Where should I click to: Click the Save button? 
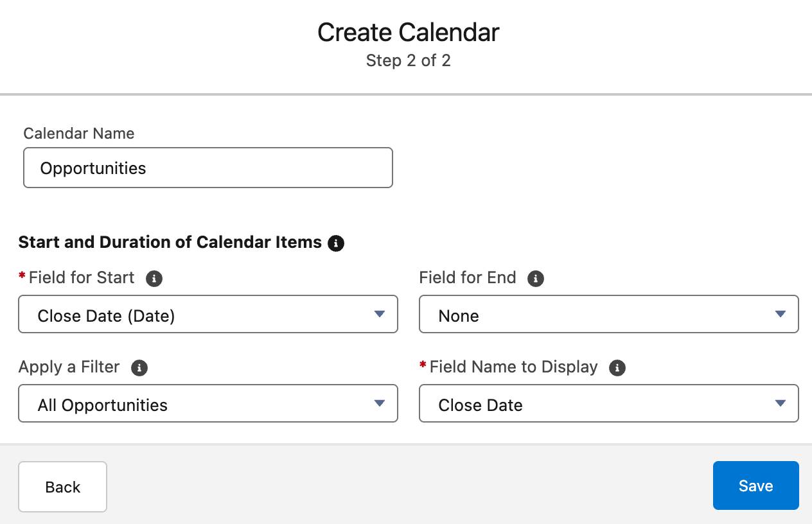(755, 485)
